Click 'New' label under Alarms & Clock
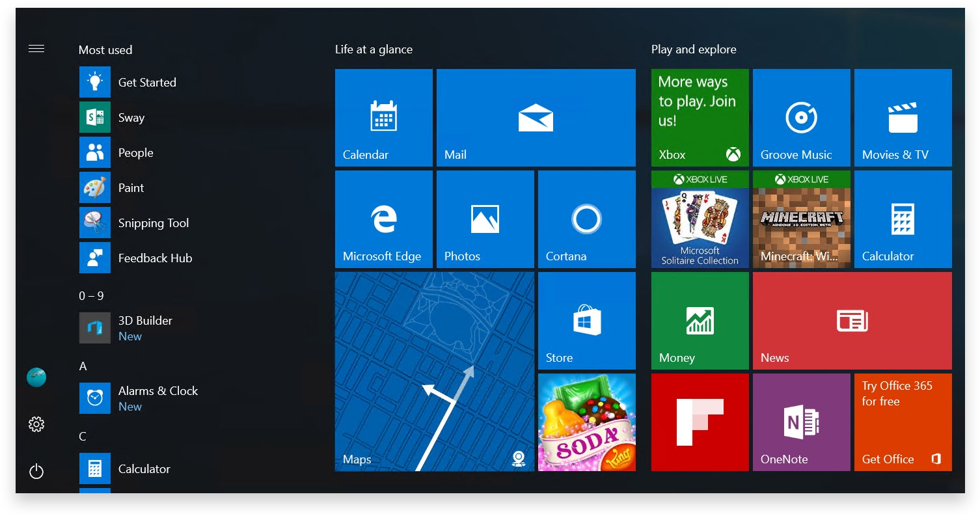 point(130,407)
